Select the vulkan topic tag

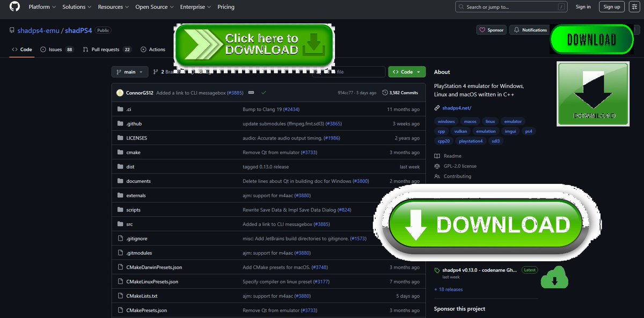click(x=460, y=131)
